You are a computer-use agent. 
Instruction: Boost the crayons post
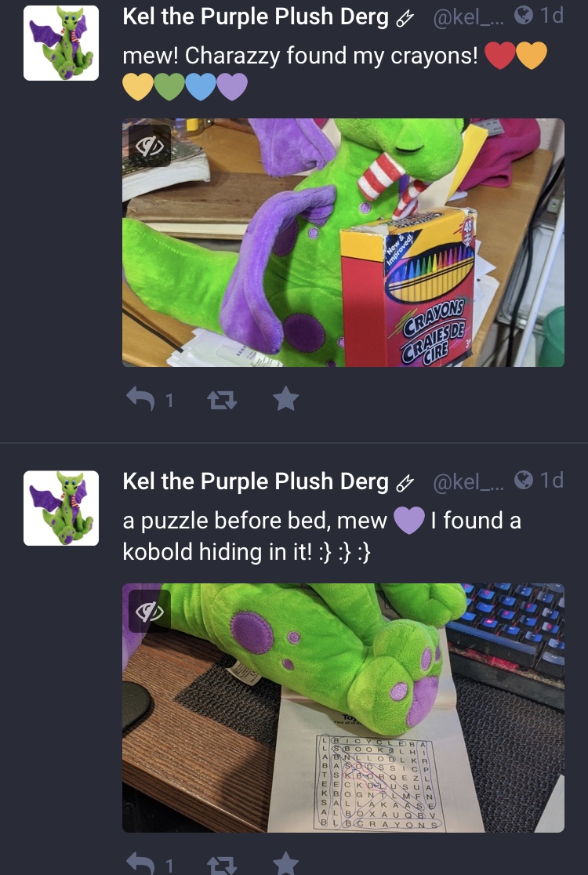(222, 400)
